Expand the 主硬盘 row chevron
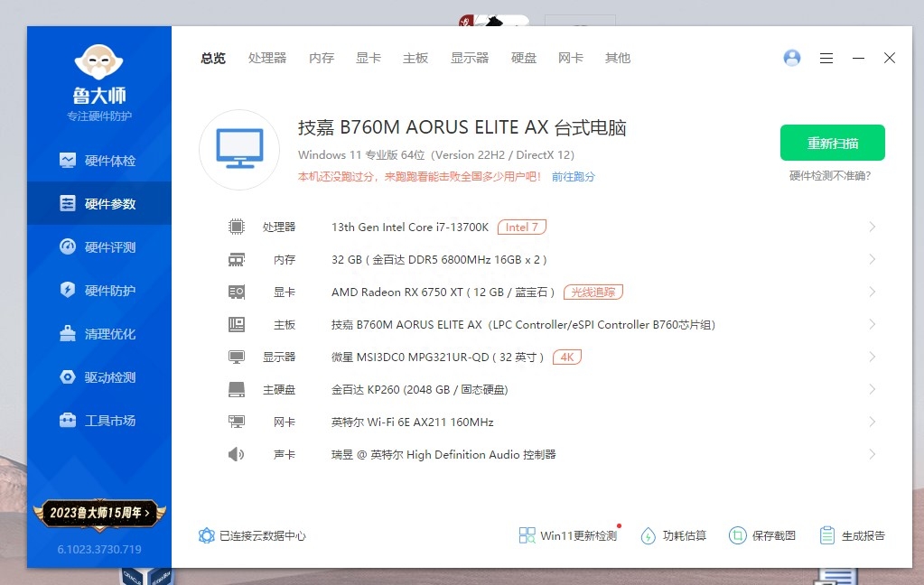 pyautogui.click(x=873, y=389)
